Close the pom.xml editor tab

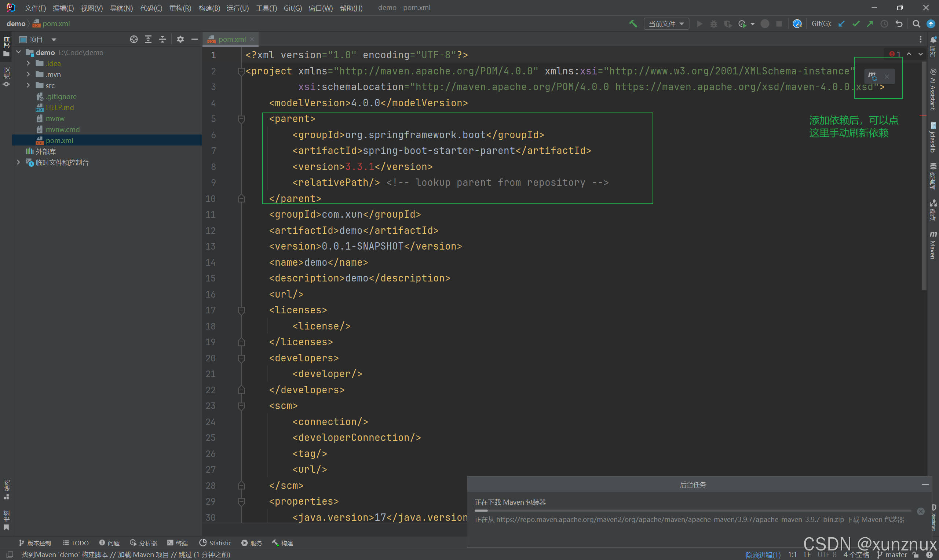[252, 39]
